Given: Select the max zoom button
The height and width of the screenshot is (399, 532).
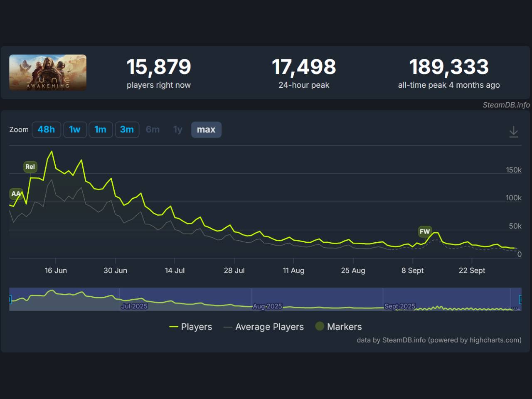Looking at the screenshot, I should [206, 130].
